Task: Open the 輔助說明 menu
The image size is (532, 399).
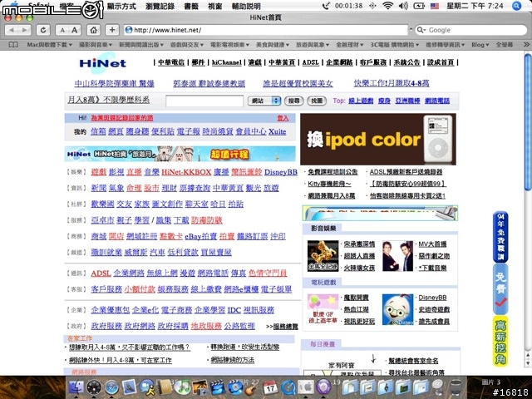Action: (246, 6)
